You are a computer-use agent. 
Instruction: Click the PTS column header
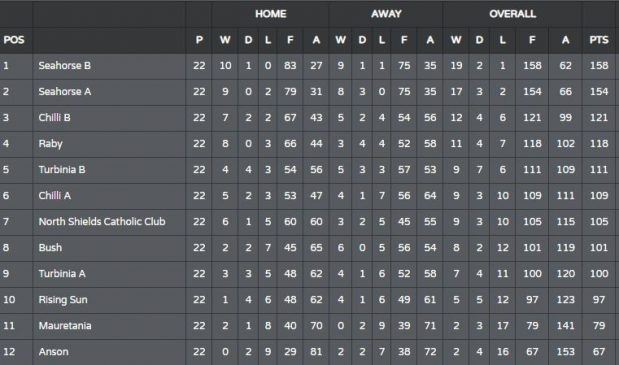pyautogui.click(x=599, y=40)
